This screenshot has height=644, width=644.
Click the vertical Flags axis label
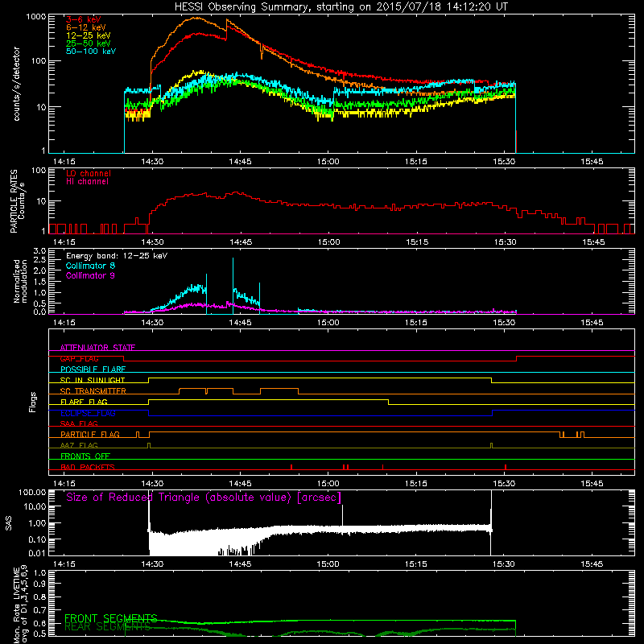click(x=33, y=402)
